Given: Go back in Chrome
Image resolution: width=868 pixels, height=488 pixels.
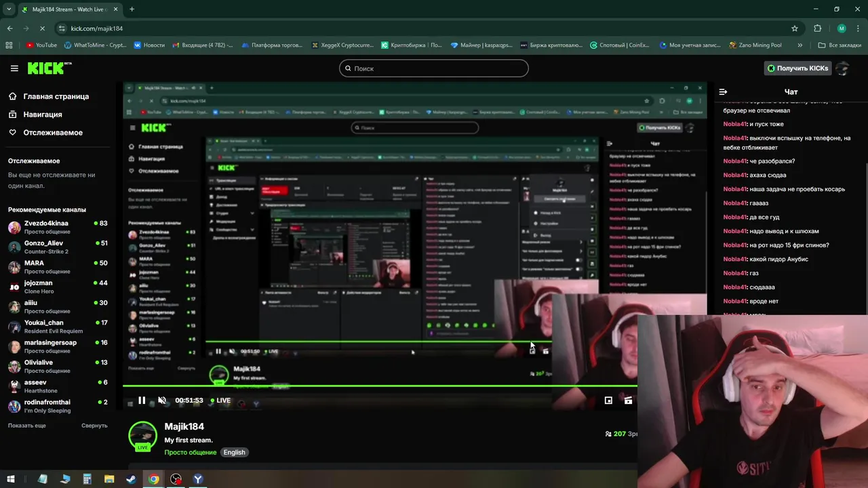Looking at the screenshot, I should click(9, 28).
